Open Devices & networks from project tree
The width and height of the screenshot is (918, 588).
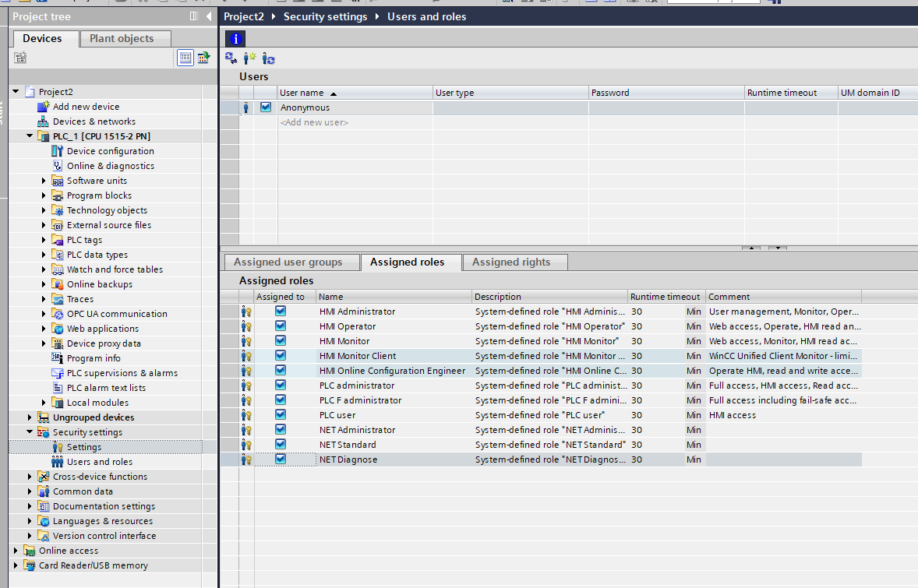(94, 121)
